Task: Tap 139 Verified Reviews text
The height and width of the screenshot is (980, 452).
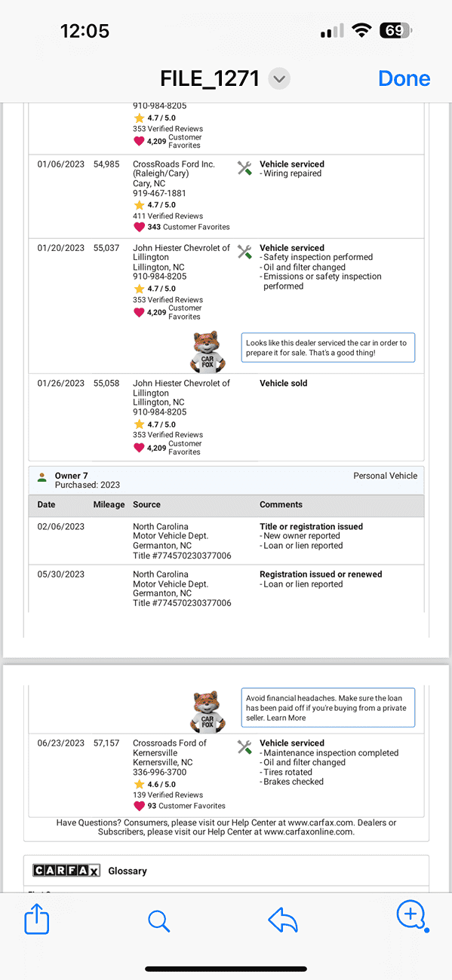Action: (x=168, y=795)
